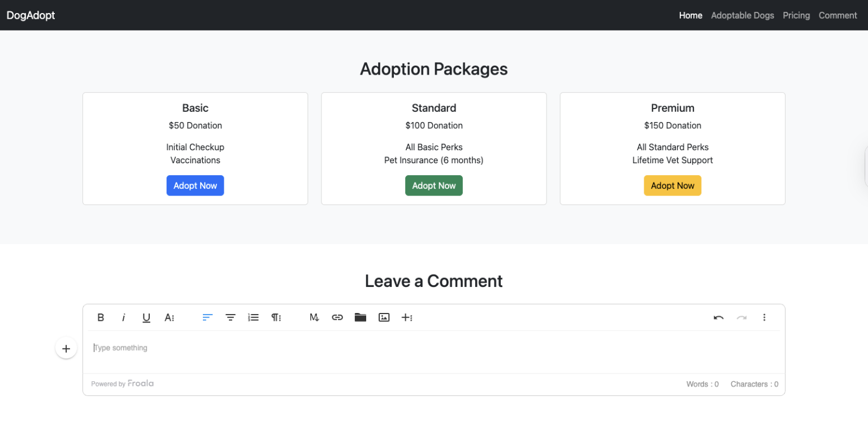Open the quick insert plus button
Image resolution: width=868 pixels, height=422 pixels.
coord(66,348)
